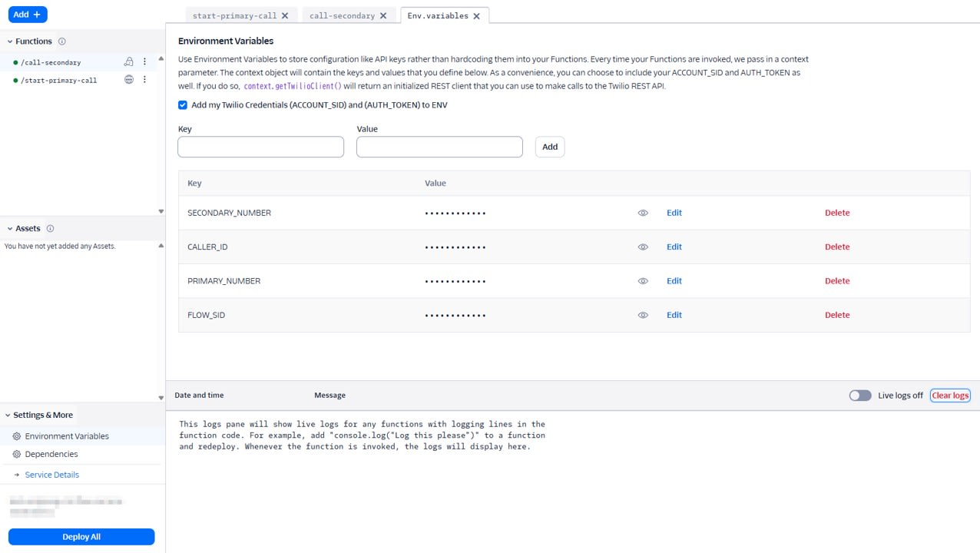Image resolution: width=980 pixels, height=553 pixels.
Task: Show the FLOW_SID value using eye icon
Action: [643, 316]
